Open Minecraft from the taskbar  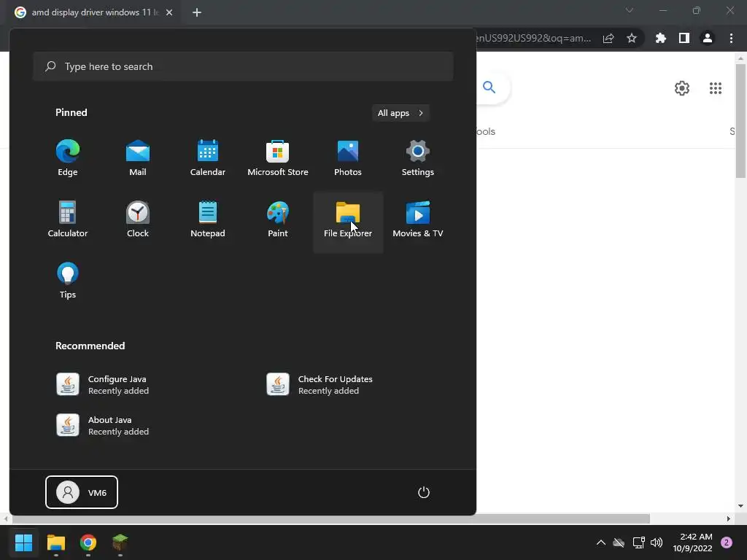(120, 542)
